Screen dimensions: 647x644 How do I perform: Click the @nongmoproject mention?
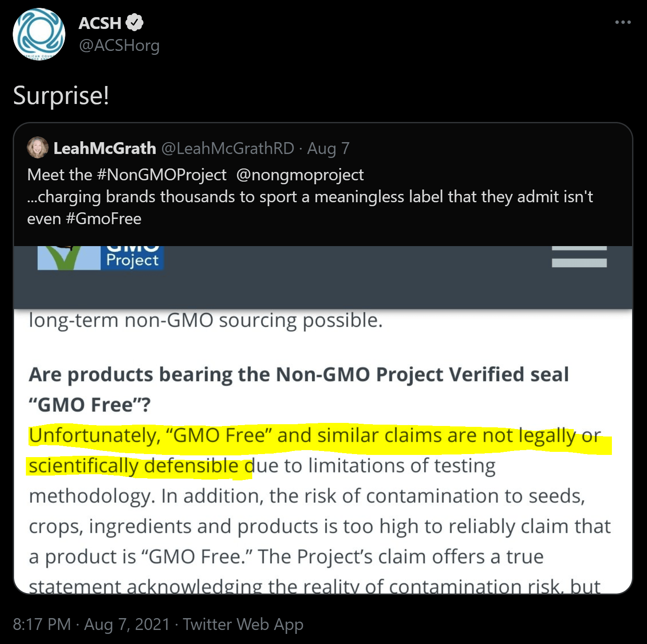[x=303, y=174]
